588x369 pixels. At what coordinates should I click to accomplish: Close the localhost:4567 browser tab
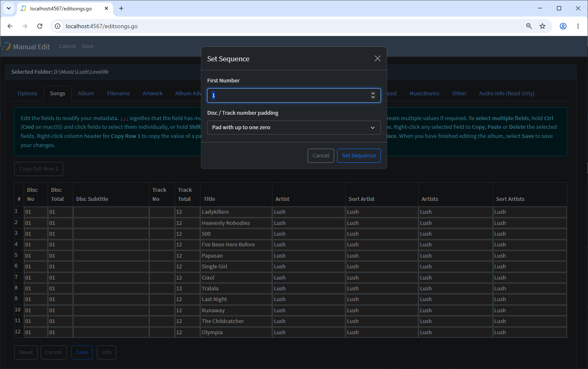[107, 8]
